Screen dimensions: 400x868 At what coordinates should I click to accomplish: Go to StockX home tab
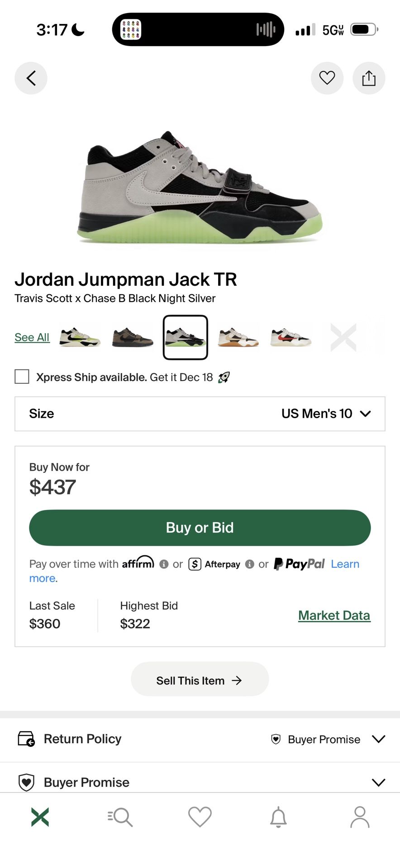(40, 817)
